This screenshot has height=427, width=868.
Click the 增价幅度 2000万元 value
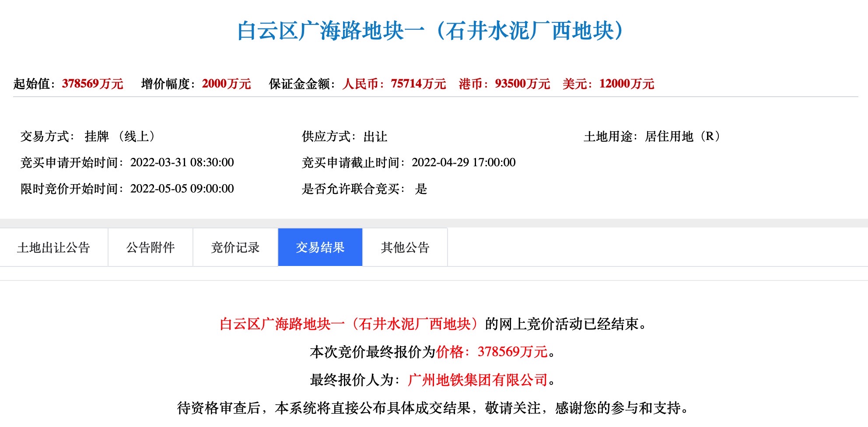click(226, 84)
